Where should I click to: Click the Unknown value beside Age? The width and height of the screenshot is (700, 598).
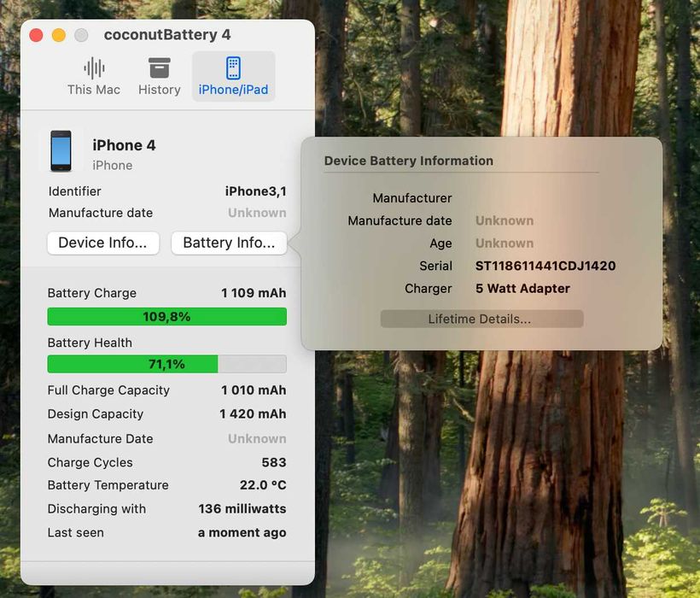tap(505, 243)
